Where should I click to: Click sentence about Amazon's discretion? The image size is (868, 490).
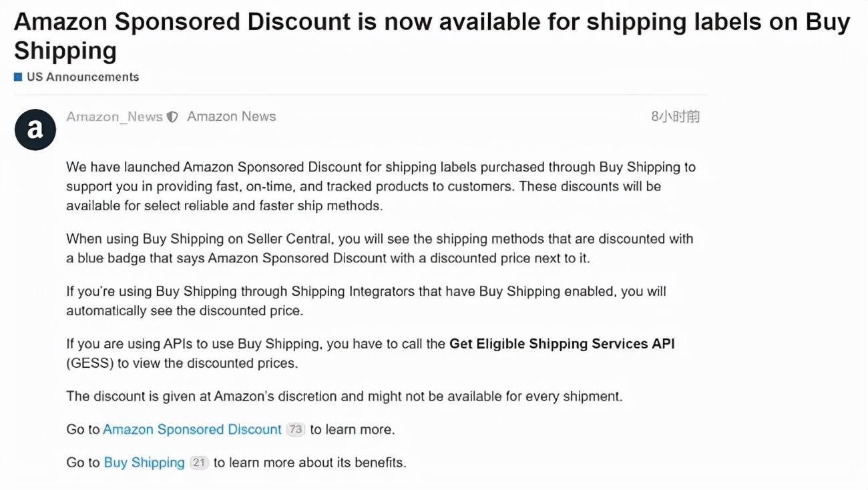click(x=345, y=397)
